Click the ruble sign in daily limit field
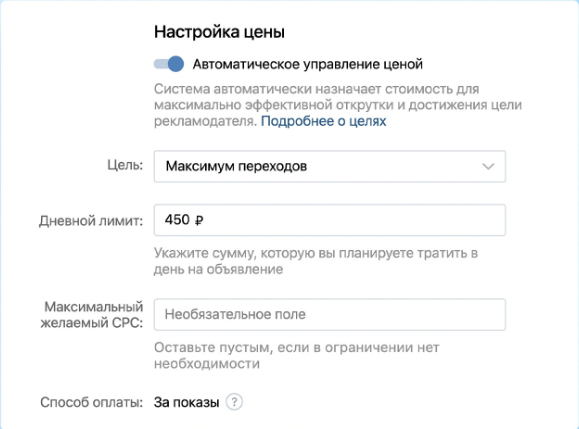The height and width of the screenshot is (429, 579). tap(199, 221)
